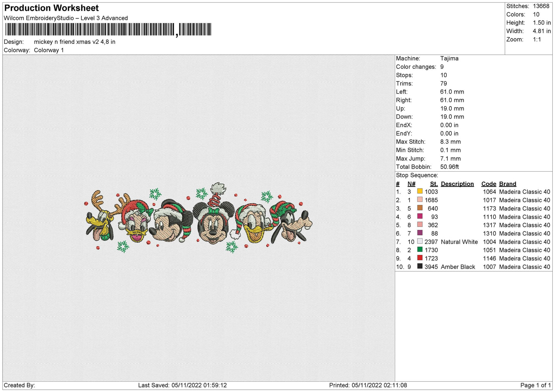Click the code 1146 cell
The image size is (555, 392).
(489, 258)
